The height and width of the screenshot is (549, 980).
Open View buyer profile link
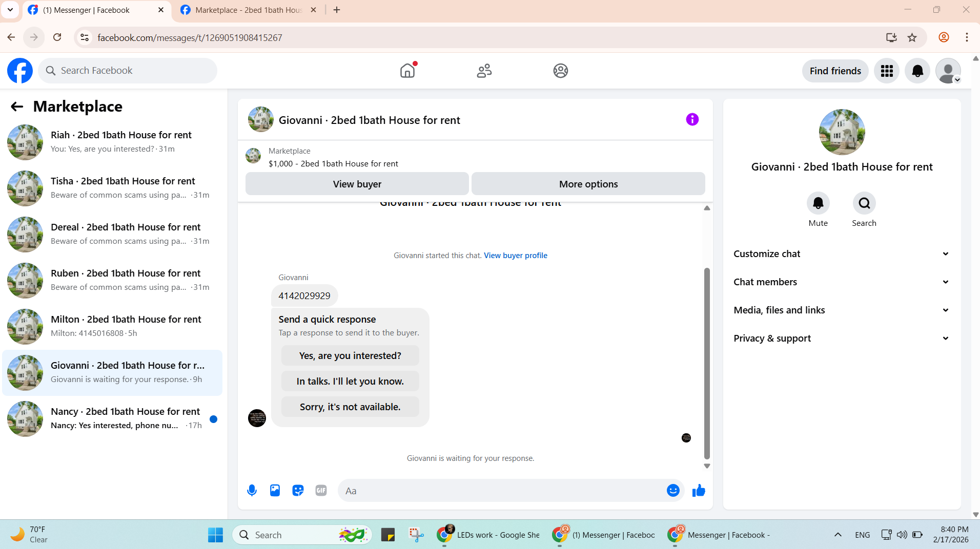tap(516, 256)
